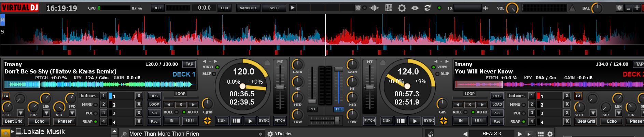Toggle POI option on Deck 2 hotcues
Image resolution: width=644 pixels, height=137 pixels.
click(x=523, y=113)
